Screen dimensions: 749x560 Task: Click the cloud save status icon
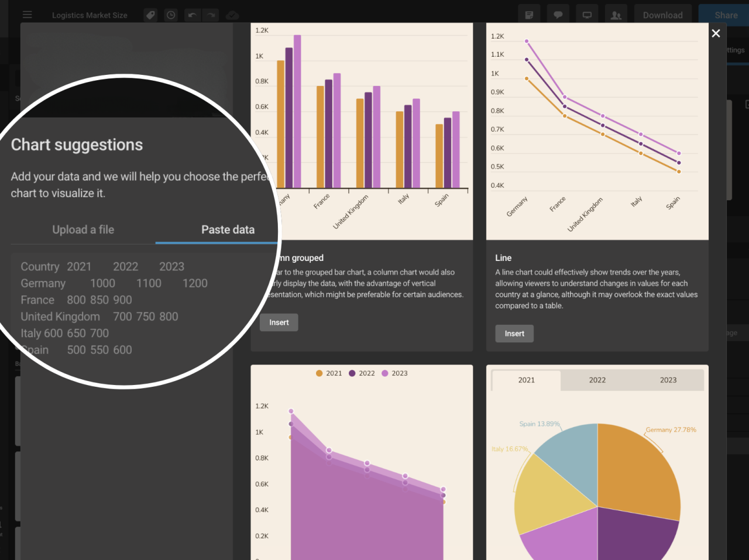[x=232, y=15]
